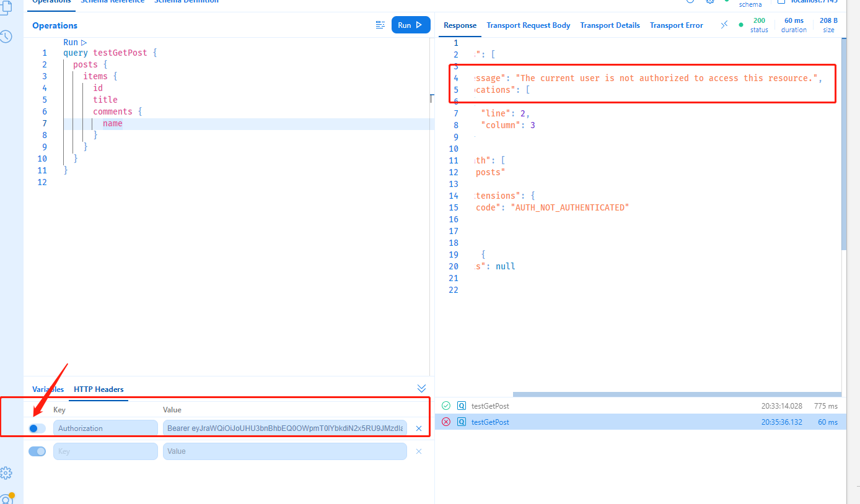Screen dimensions: 860x504
Task: Click the format document icon beside Run
Action: (x=380, y=25)
